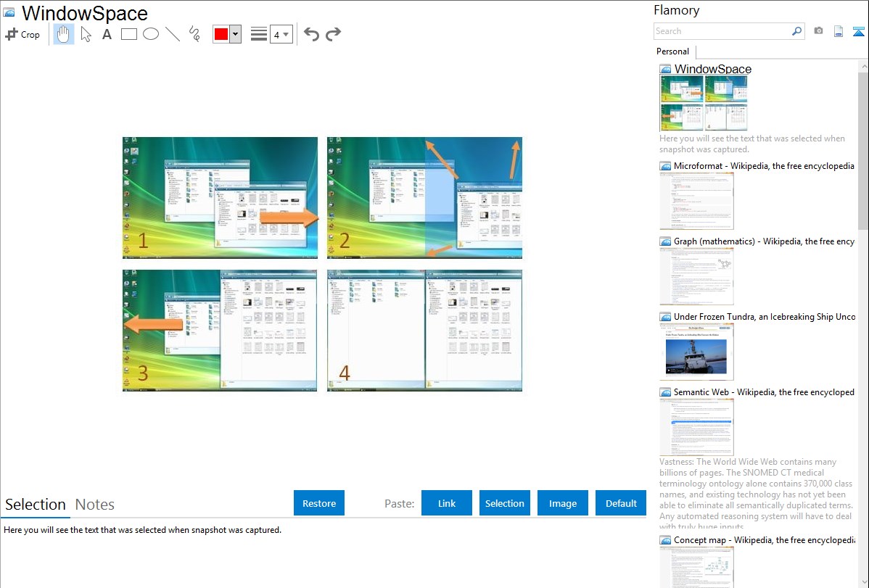
Task: Click the camera capture snapshot icon
Action: pyautogui.click(x=818, y=31)
